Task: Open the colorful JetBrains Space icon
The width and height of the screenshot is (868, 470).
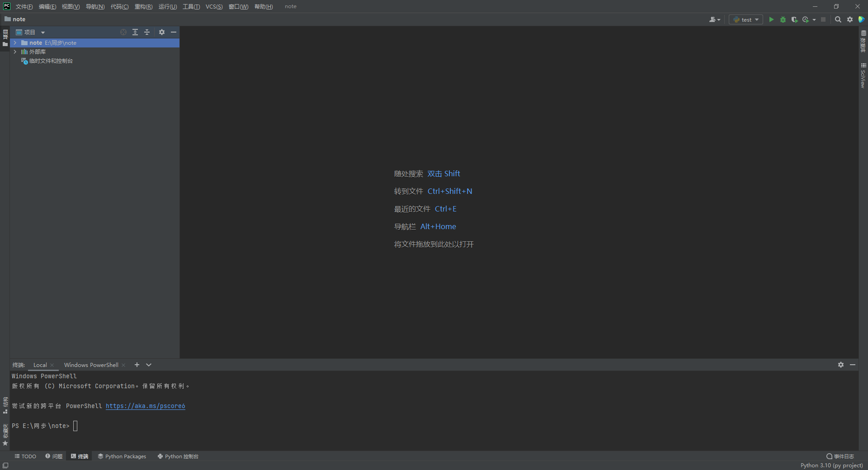Action: coord(862,19)
